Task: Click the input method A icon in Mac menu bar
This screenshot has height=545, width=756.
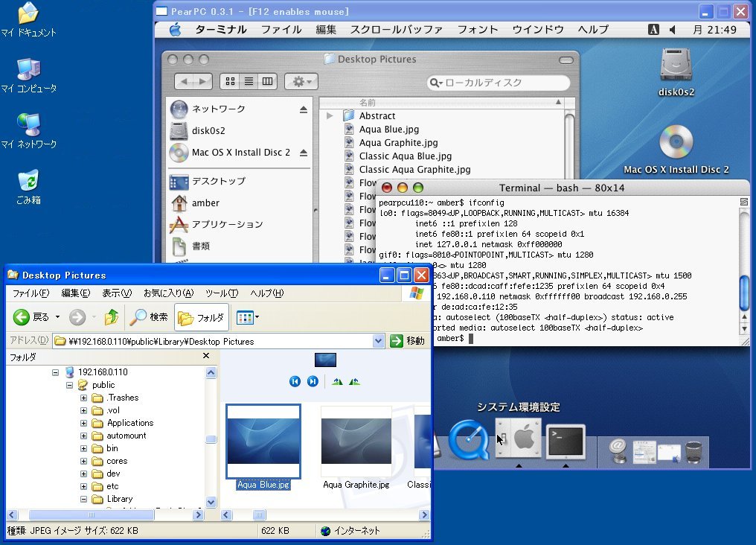Action: [653, 30]
